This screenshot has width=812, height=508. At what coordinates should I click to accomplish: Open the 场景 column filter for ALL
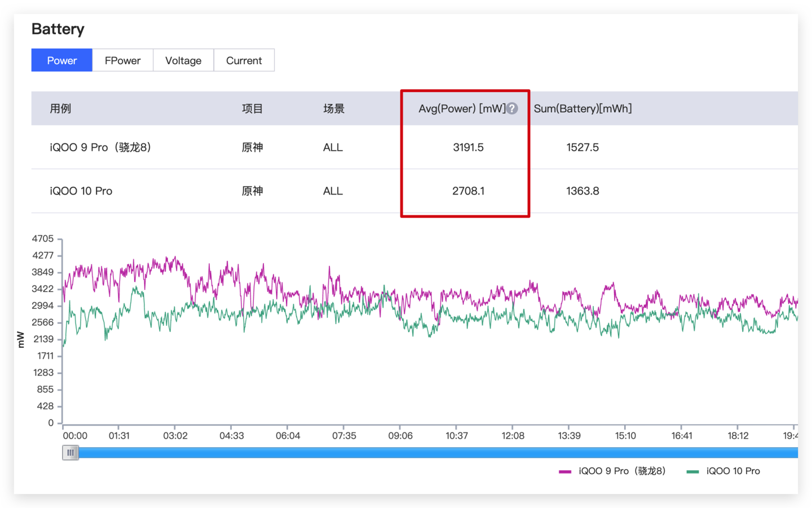pos(332,108)
